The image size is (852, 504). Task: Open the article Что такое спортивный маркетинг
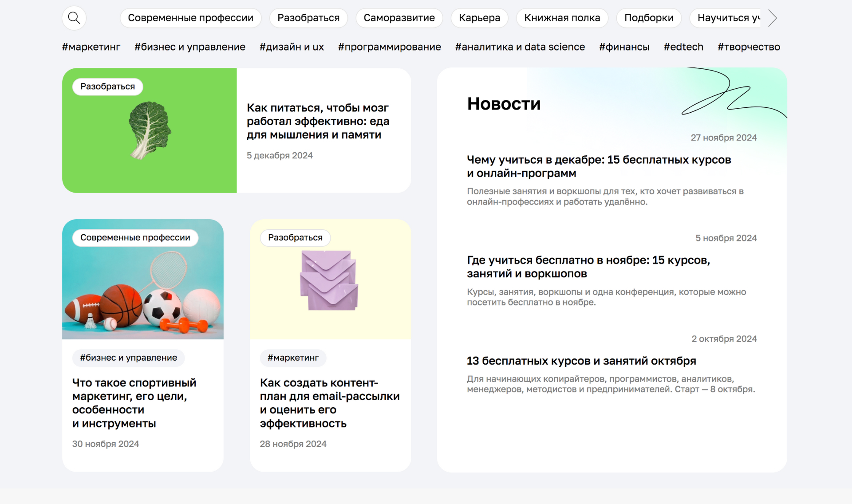pos(134,403)
